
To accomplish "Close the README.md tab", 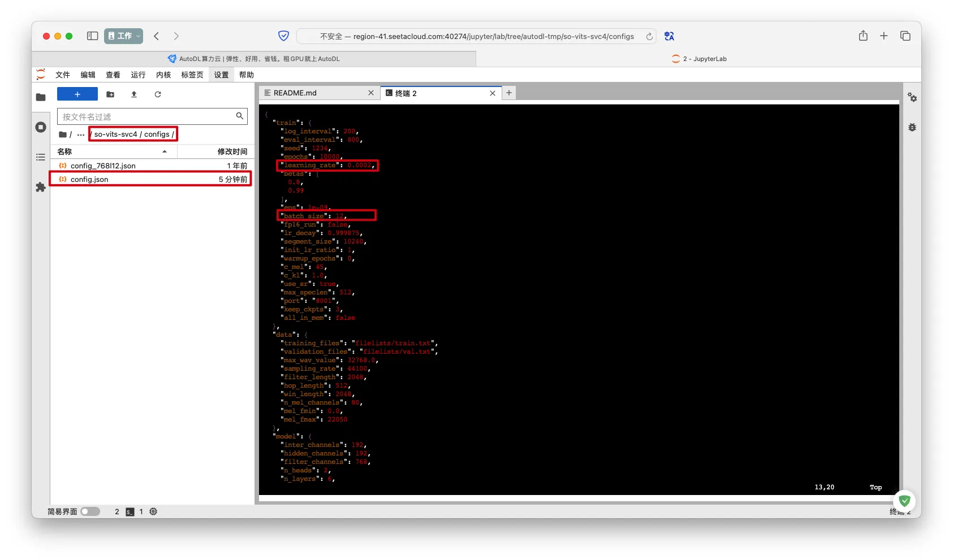I will tap(371, 93).
